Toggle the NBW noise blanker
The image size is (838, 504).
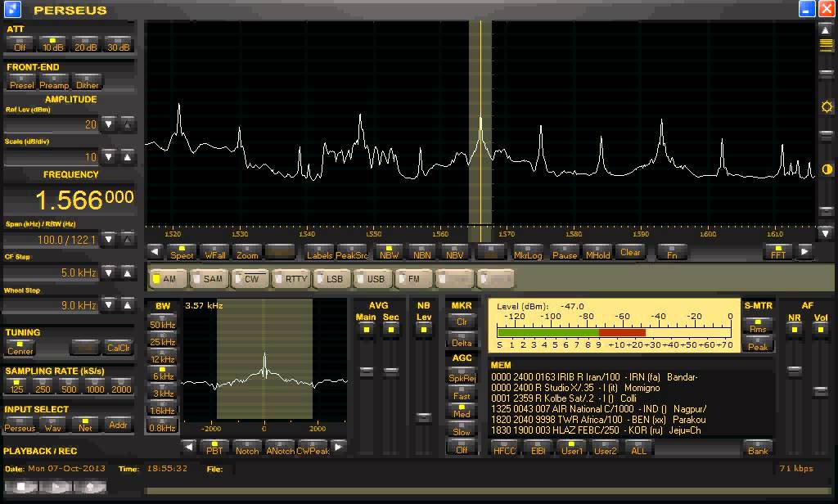coord(389,252)
